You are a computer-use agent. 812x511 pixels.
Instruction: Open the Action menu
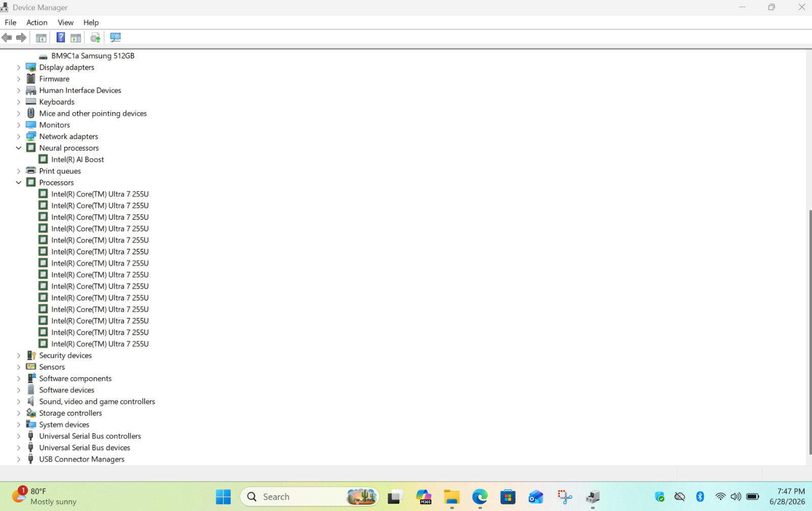click(37, 22)
